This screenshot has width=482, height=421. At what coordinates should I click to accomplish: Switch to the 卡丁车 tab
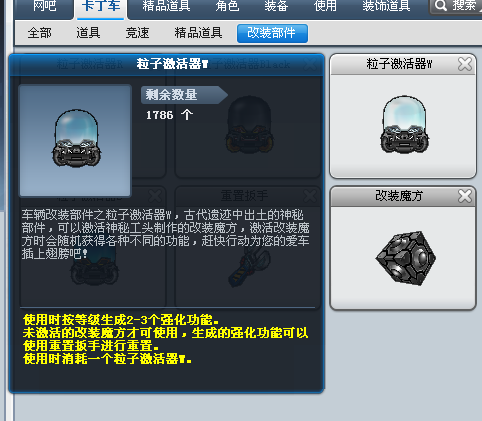tap(101, 6)
